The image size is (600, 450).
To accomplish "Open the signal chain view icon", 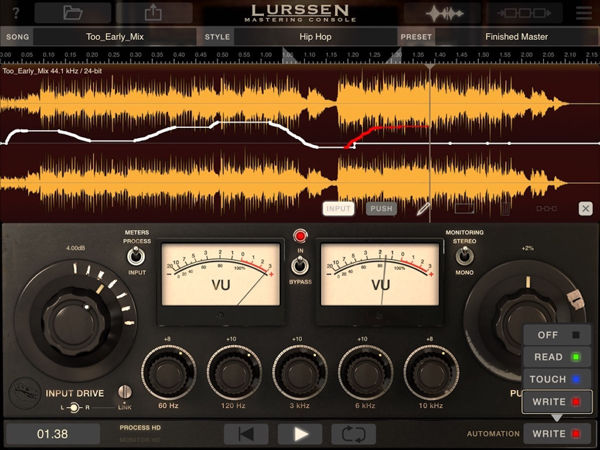I will tap(526, 13).
